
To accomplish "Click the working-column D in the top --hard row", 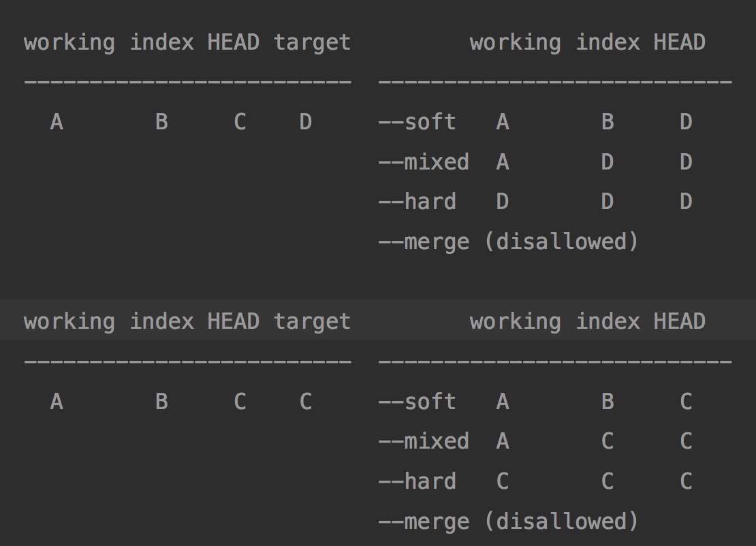I will [x=503, y=202].
